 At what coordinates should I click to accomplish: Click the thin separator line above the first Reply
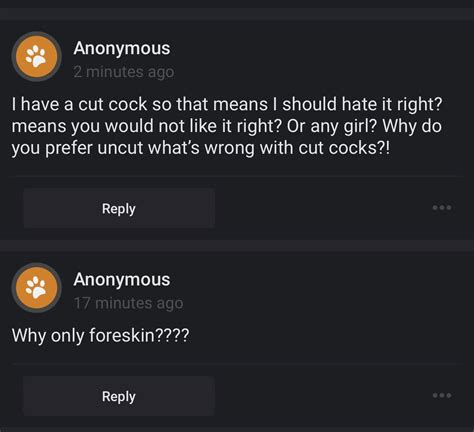pos(237,176)
